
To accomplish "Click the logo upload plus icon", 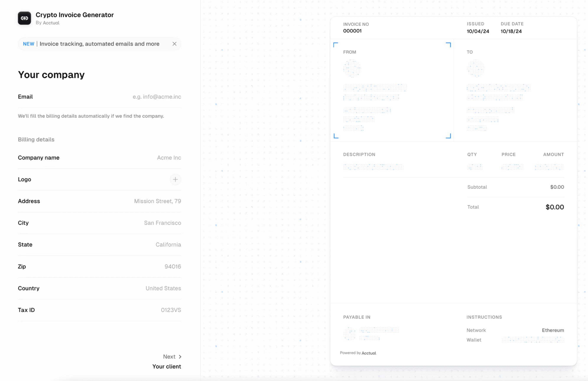I will [x=175, y=179].
